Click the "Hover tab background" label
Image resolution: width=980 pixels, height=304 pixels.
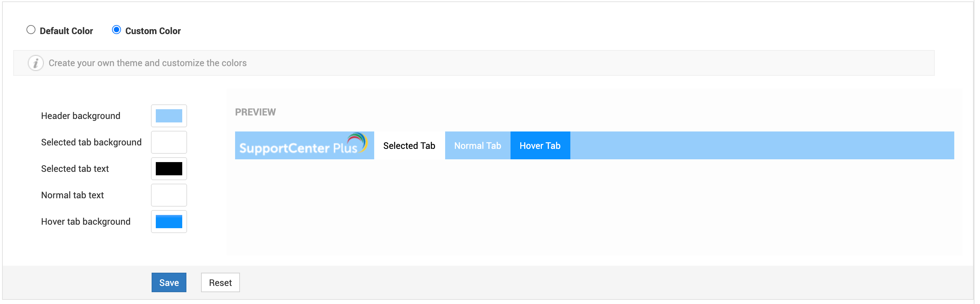click(x=86, y=222)
